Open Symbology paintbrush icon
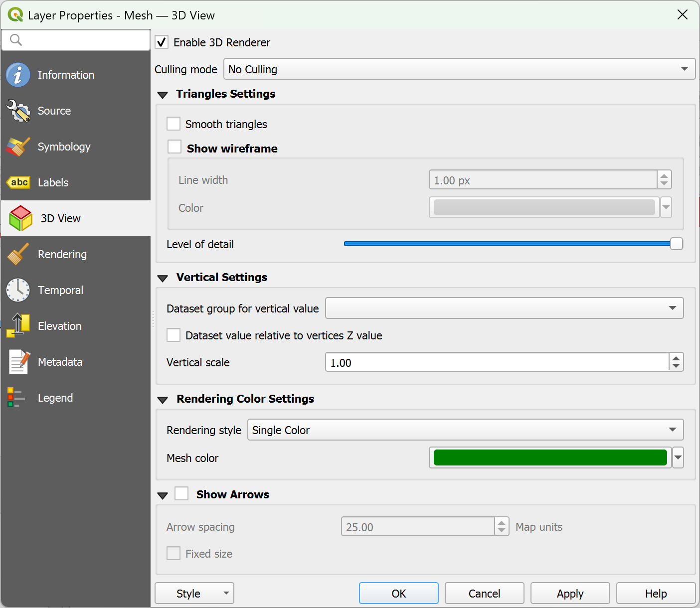 pyautogui.click(x=18, y=147)
